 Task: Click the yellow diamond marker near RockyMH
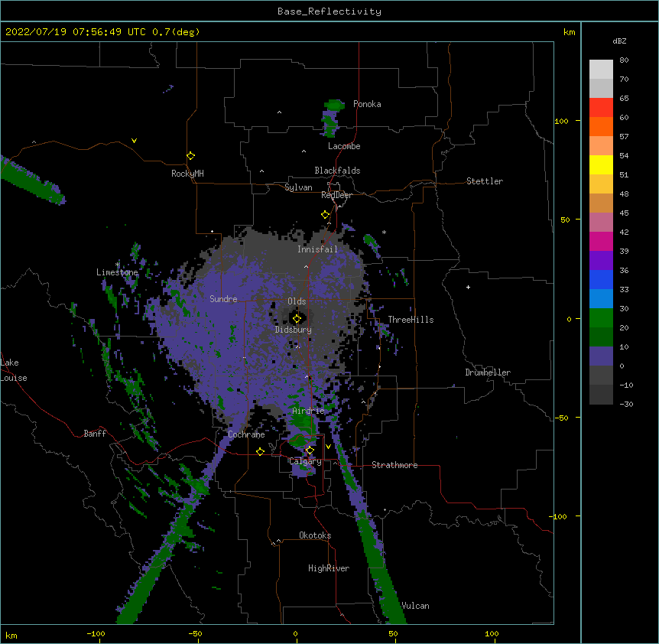[191, 156]
